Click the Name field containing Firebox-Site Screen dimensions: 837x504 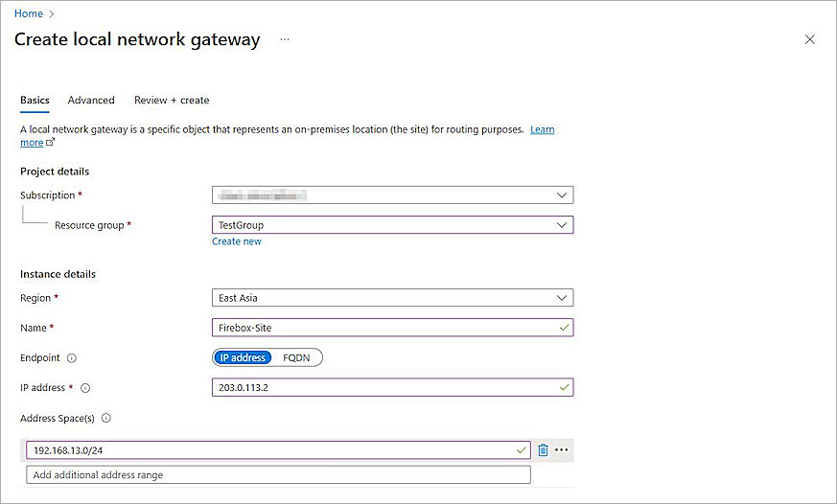(x=384, y=327)
